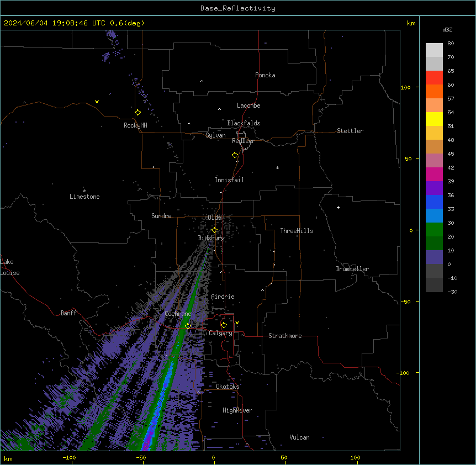Click the Base_Reflectivity title text
This screenshot has width=476, height=465.
tap(238, 8)
